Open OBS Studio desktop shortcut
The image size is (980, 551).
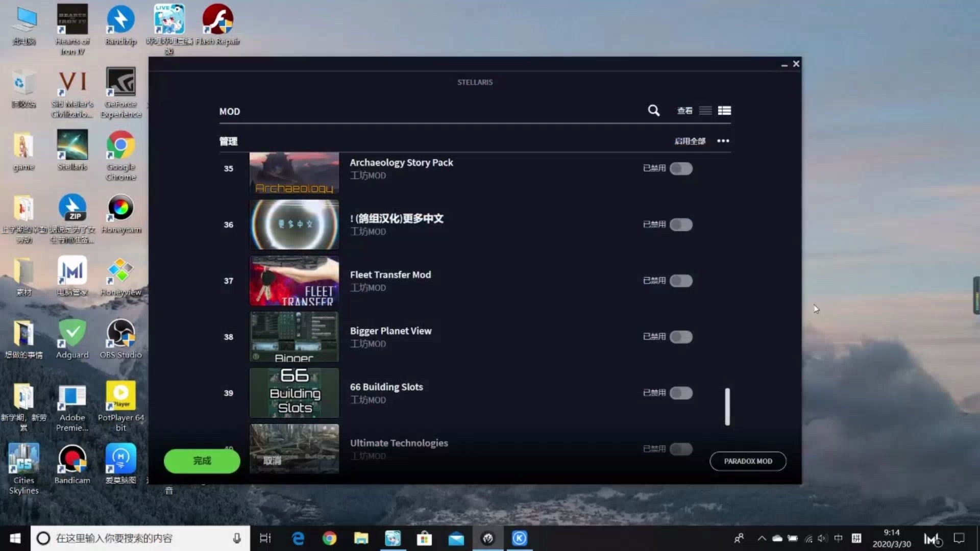[121, 339]
